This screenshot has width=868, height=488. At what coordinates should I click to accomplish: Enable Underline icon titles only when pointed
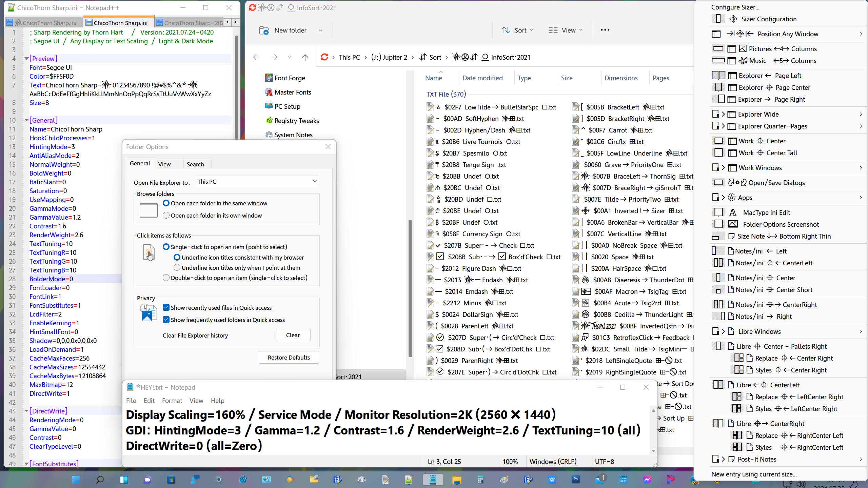point(177,267)
